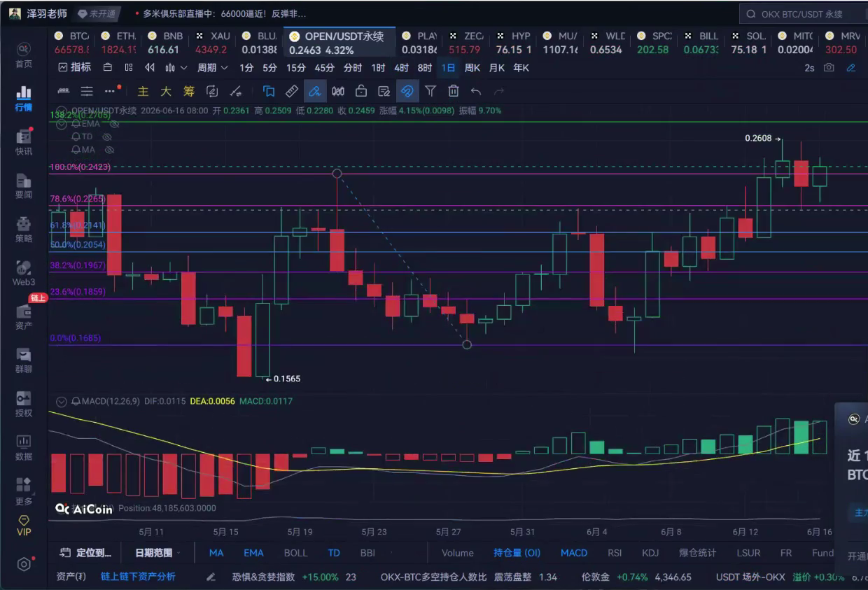The height and width of the screenshot is (590, 868).
Task: Select the 周K weekly timeframe
Action: [472, 68]
